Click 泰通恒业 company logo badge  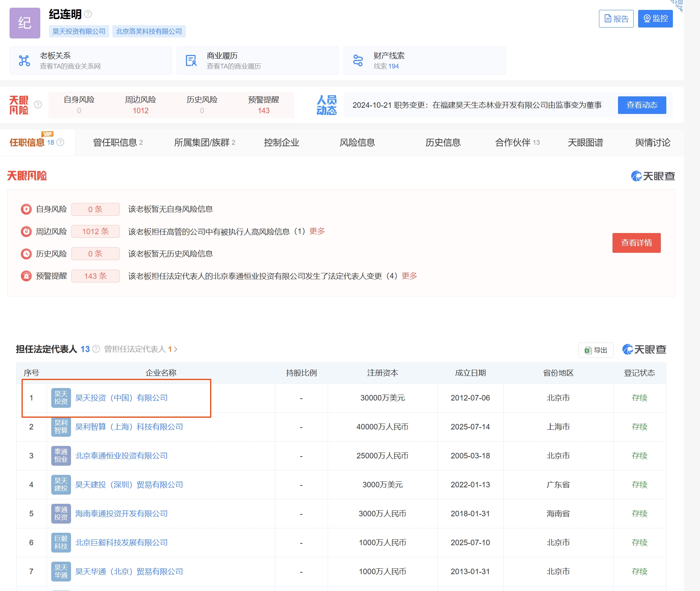(x=61, y=456)
